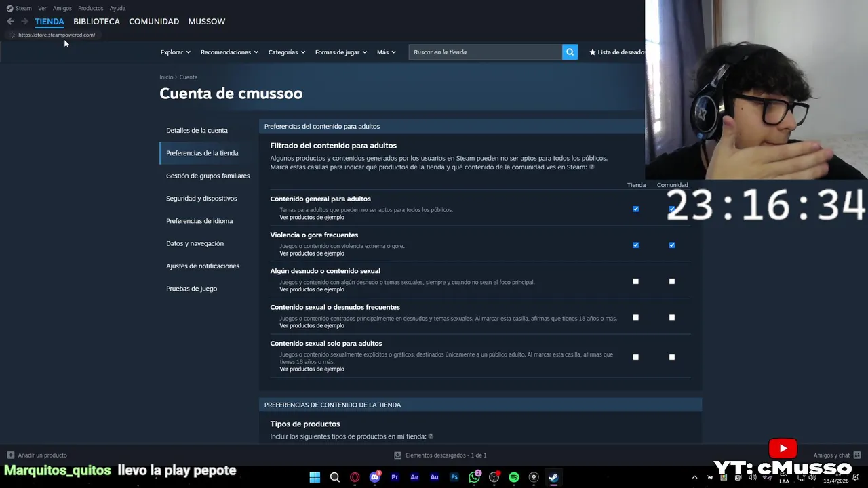The width and height of the screenshot is (868, 488).
Task: Go forward with the right arrow
Action: pos(24,22)
